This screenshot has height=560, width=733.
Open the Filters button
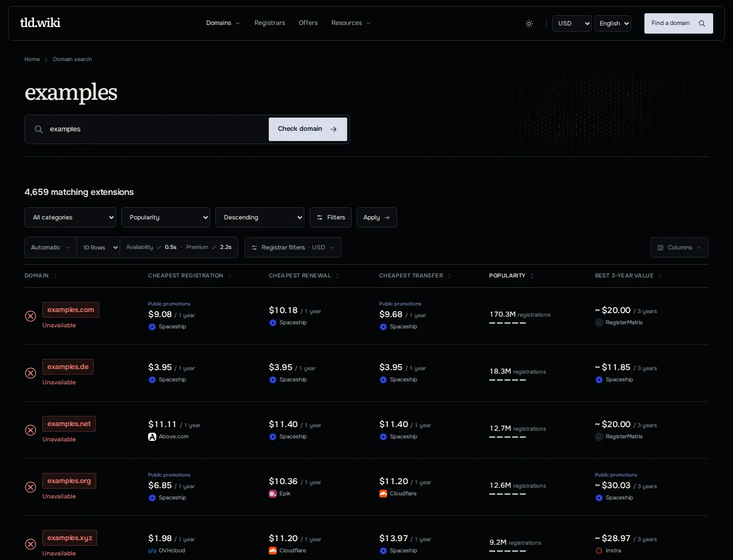(330, 217)
